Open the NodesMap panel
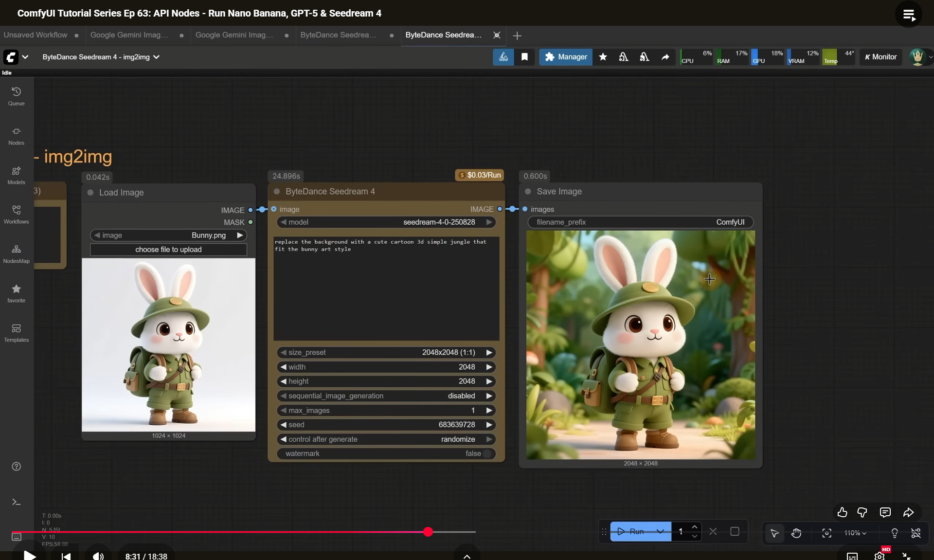This screenshot has width=934, height=560. click(x=16, y=253)
